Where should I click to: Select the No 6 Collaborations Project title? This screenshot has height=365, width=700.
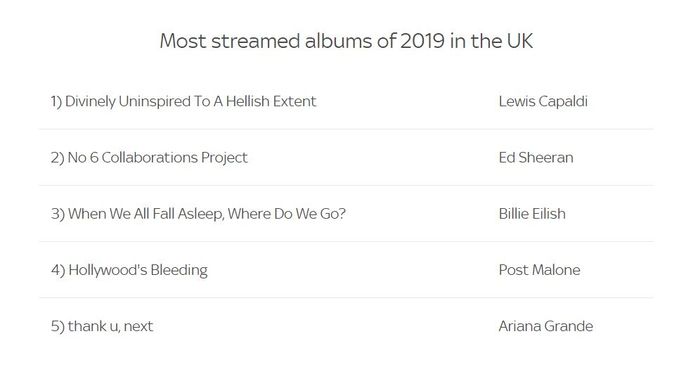pyautogui.click(x=157, y=158)
